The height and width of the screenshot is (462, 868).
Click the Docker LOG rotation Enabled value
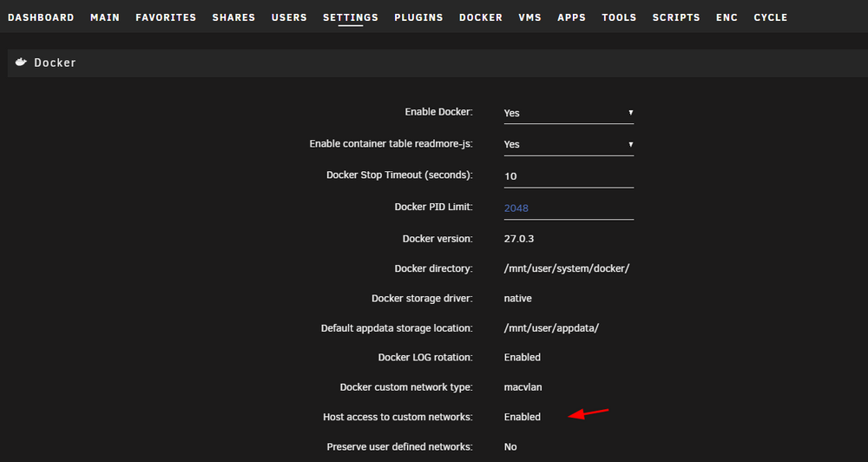click(522, 357)
